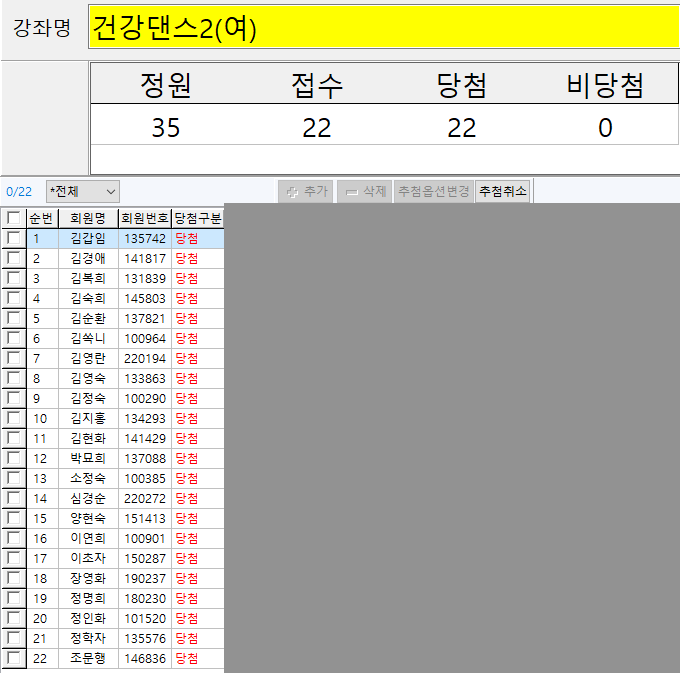The image size is (680, 673).
Task: Click the 추가 plus icon
Action: 293,192
